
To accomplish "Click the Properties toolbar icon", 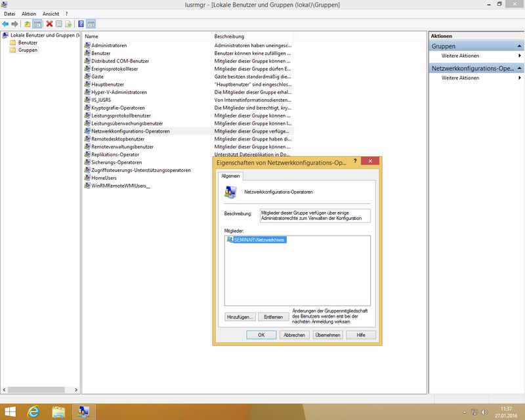I will pyautogui.click(x=58, y=24).
